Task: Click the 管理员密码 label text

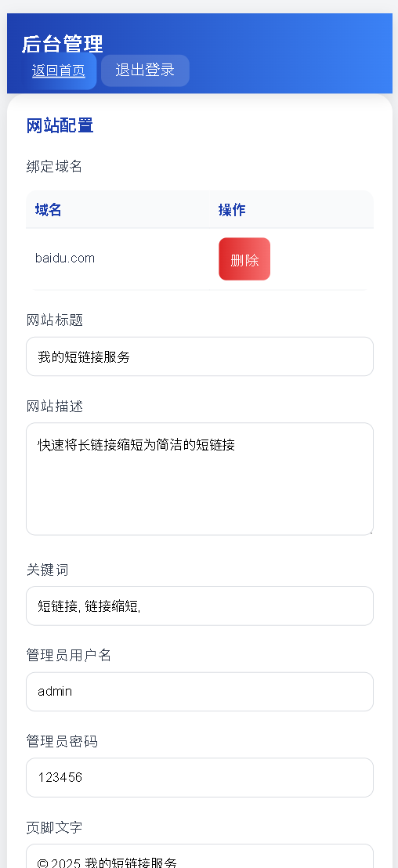Action: 62,741
